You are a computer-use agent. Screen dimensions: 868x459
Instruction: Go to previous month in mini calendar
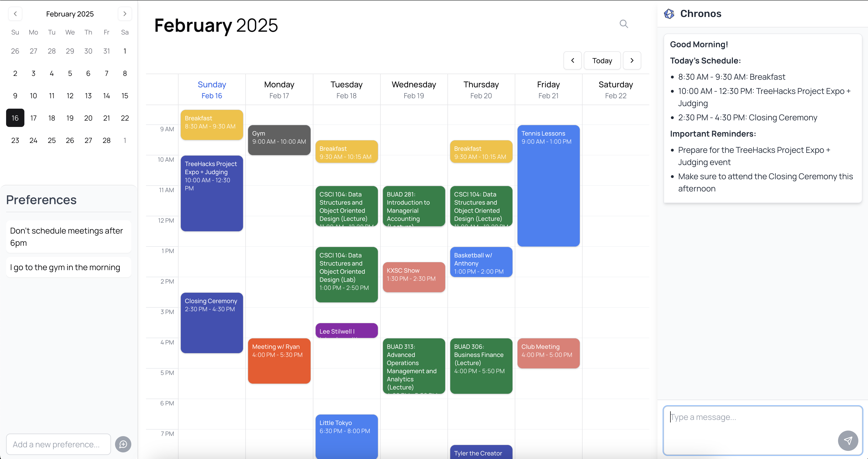click(15, 14)
